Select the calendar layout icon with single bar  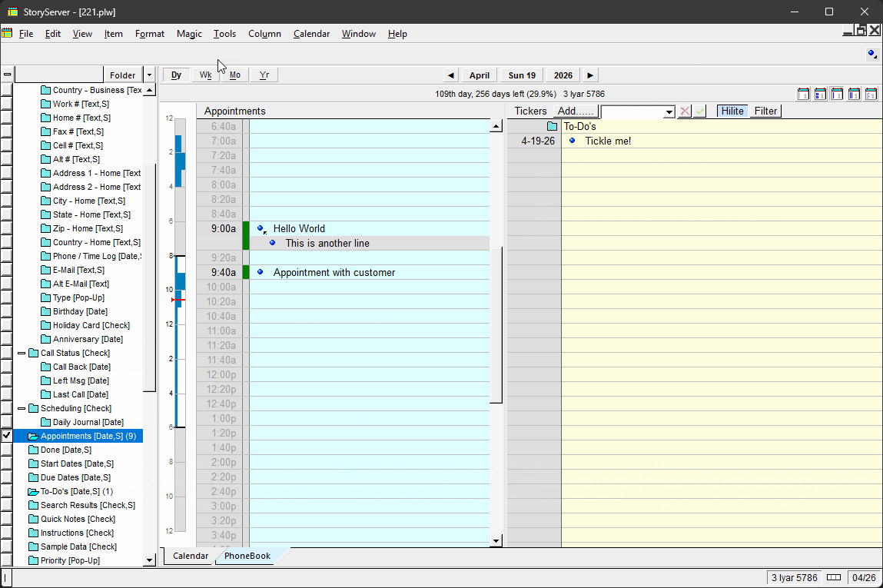tap(838, 94)
